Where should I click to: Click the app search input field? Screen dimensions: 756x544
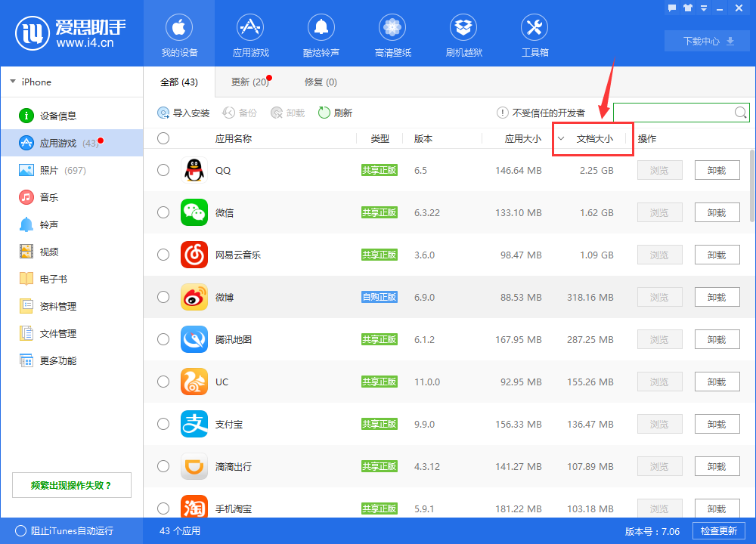(x=673, y=113)
